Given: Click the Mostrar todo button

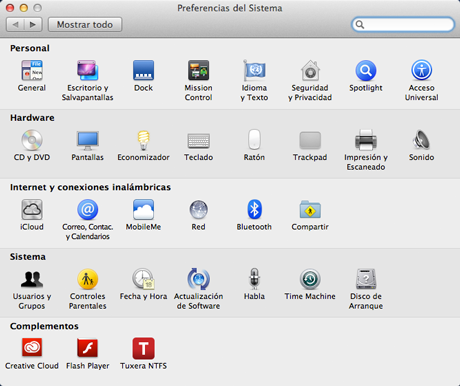Looking at the screenshot, I should 85,25.
